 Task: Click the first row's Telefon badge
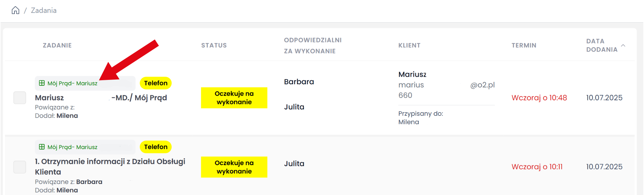point(156,83)
